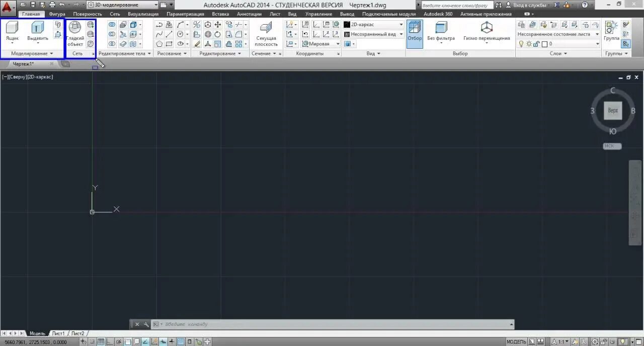Click the Move tool in Редактирование panel
The image size is (644, 346).
[x=217, y=25]
